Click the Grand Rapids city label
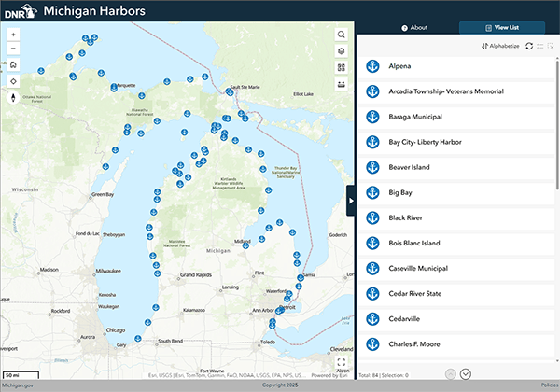560x392 pixels. click(196, 275)
